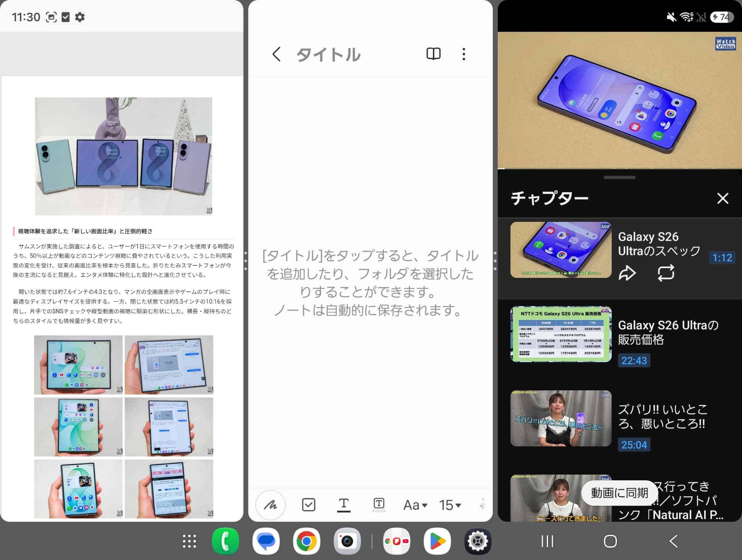Open Google Play Store from taskbar
Viewport: 742px width, 560px height.
pos(437,541)
